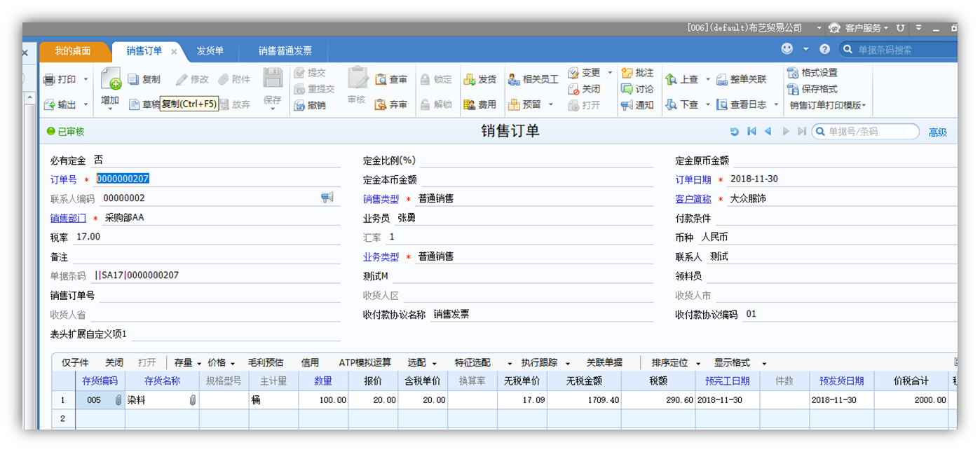
Task: Click the refresh icon beside navigation arrows
Action: click(734, 132)
